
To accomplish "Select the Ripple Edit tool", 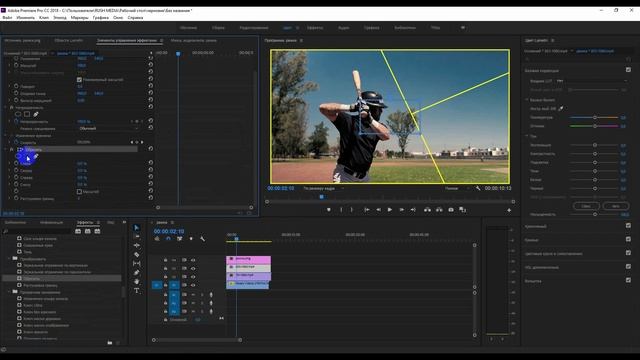I will [136, 245].
